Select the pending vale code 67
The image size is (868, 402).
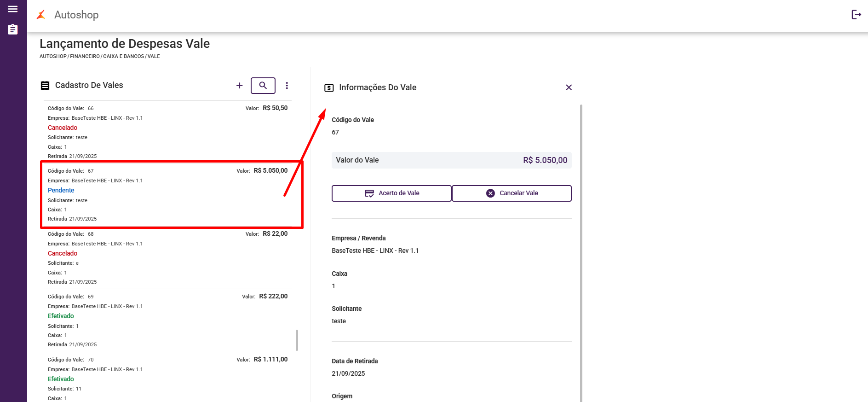pyautogui.click(x=167, y=194)
